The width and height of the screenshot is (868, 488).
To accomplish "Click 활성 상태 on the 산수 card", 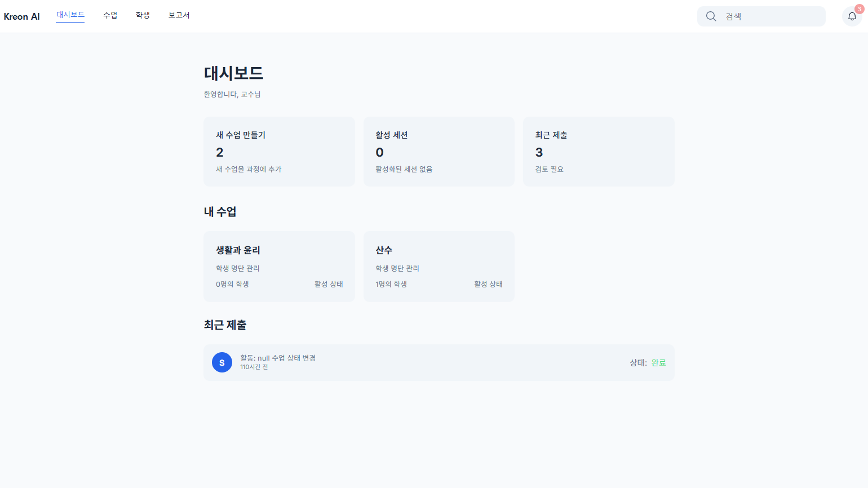I will pos(488,284).
